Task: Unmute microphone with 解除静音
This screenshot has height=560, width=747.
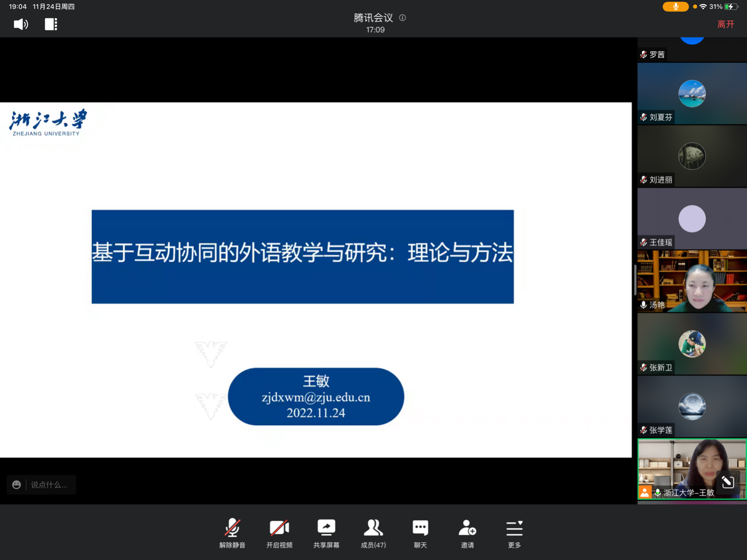Action: point(232,533)
